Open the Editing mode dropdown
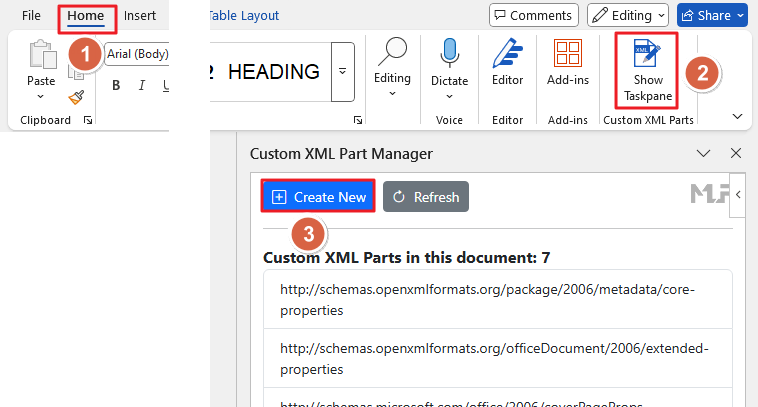Screen dimensions: 758x407 point(628,15)
